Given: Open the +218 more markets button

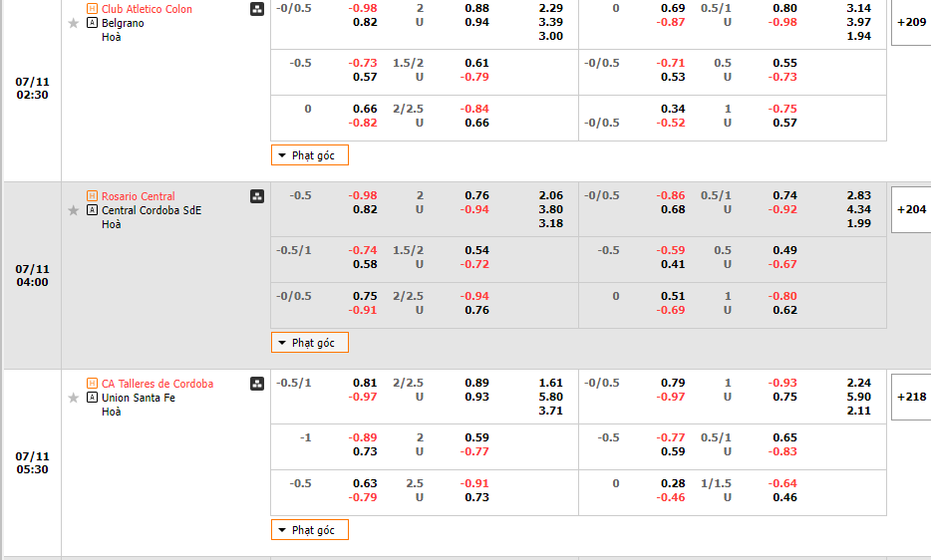Looking at the screenshot, I should click(911, 397).
